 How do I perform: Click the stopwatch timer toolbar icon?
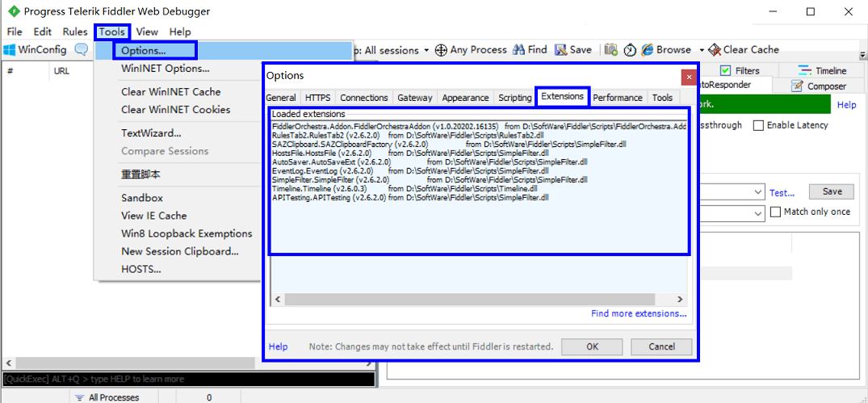630,50
